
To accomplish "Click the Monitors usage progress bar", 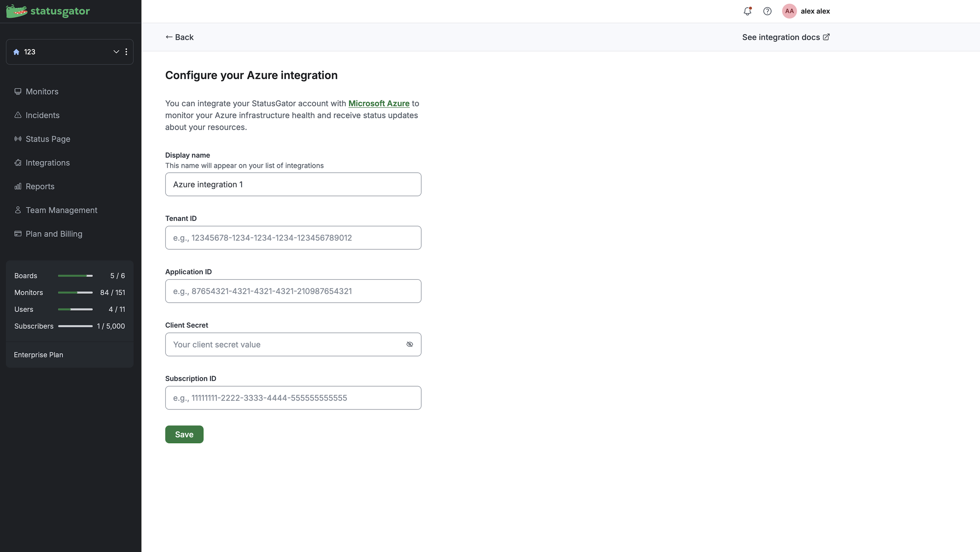I will point(75,293).
